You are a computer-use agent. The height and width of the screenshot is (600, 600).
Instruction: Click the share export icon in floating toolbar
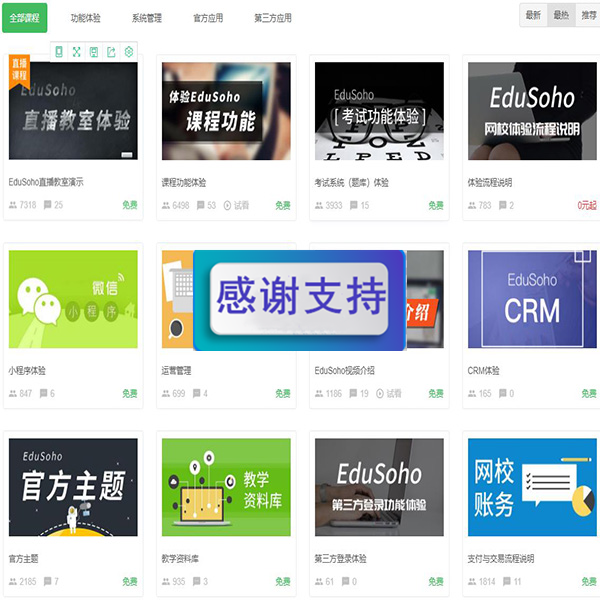click(111, 52)
